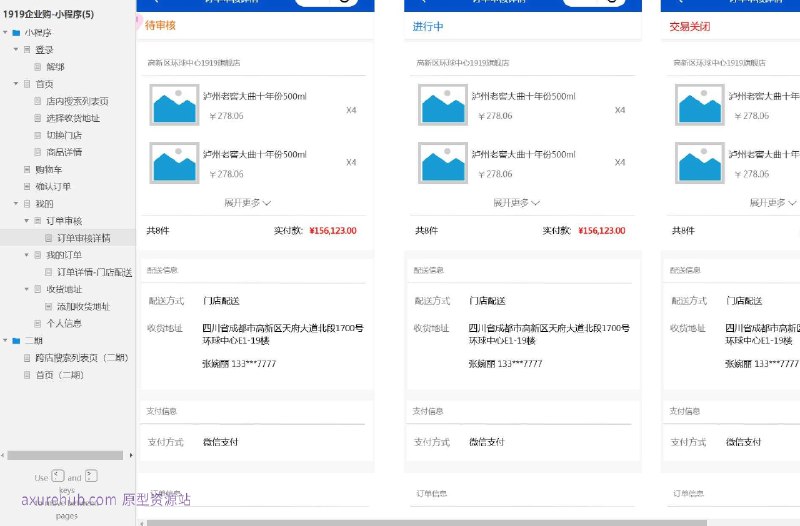
Task: Click 微信支付 in the 待审核 order
Action: [x=220, y=442]
